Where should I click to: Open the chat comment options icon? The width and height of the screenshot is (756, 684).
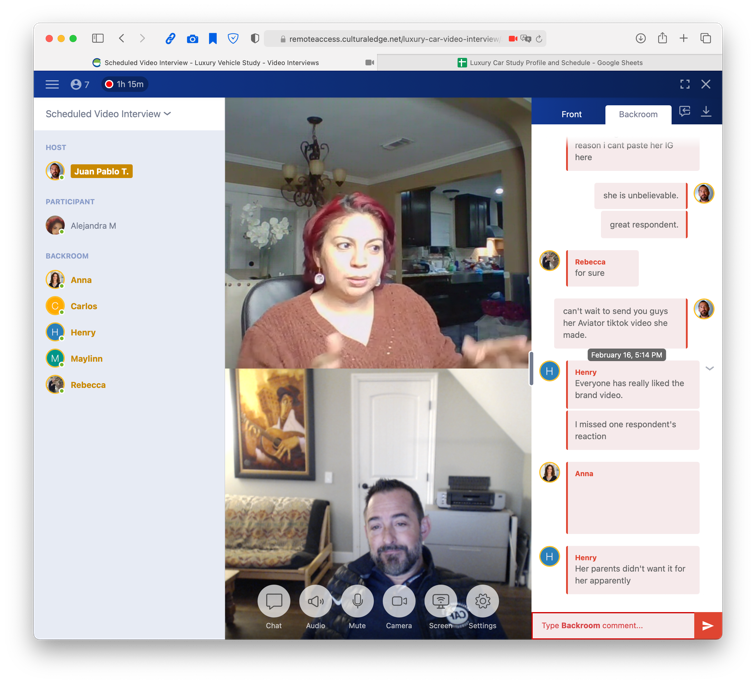685,112
